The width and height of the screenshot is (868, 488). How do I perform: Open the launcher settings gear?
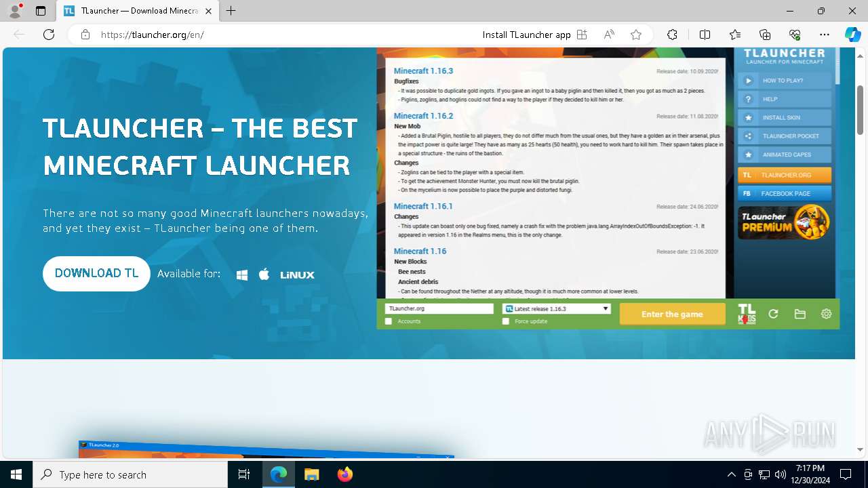tap(826, 314)
